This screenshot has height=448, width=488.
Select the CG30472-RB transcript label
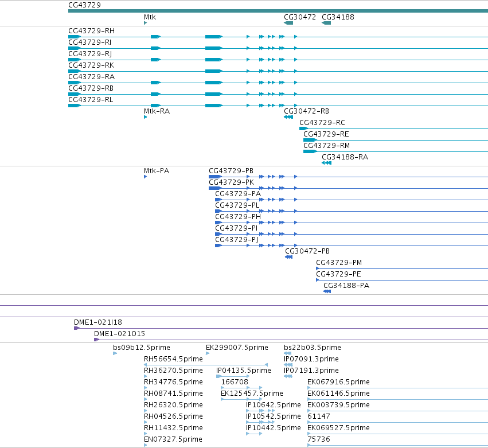click(306, 111)
